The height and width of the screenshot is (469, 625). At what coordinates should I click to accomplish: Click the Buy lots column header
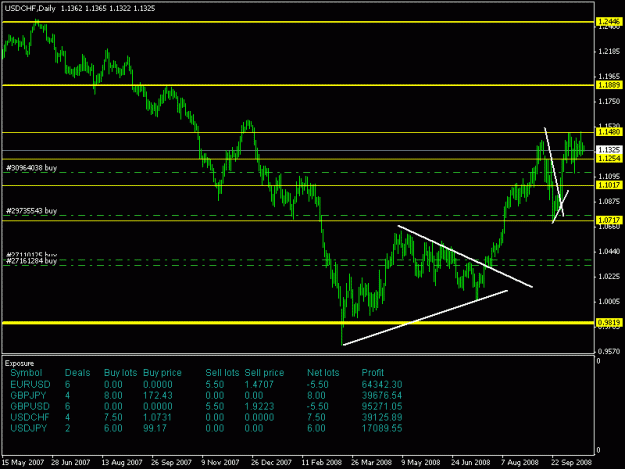coord(120,373)
